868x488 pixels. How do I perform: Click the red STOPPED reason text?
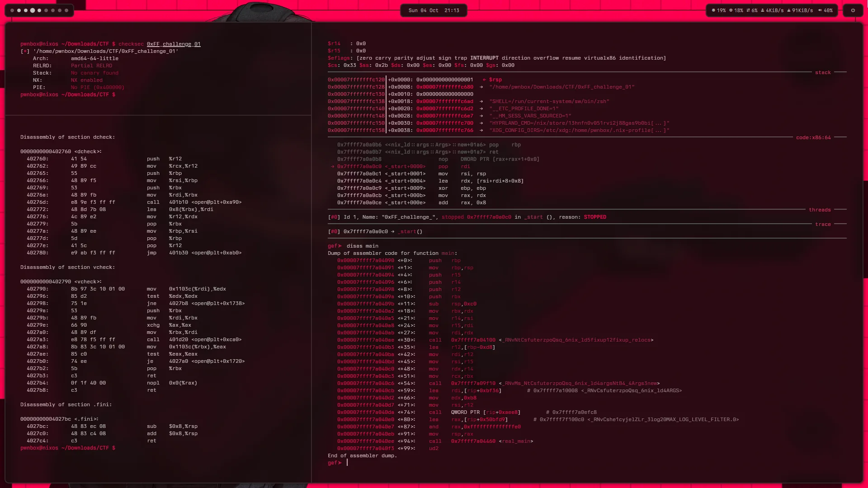coord(595,217)
